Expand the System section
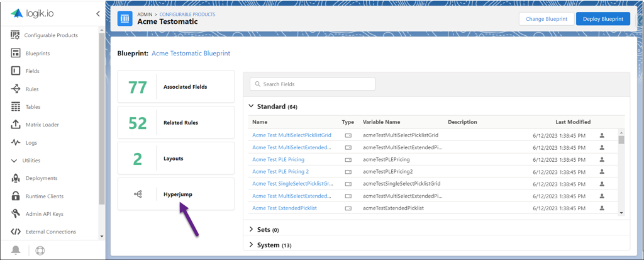644x260 pixels. 252,245
